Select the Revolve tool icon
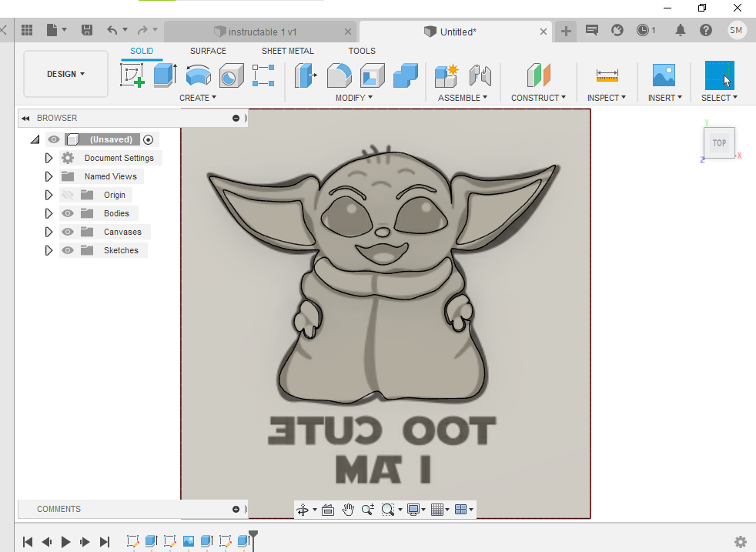This screenshot has width=756, height=552. pyautogui.click(x=198, y=75)
